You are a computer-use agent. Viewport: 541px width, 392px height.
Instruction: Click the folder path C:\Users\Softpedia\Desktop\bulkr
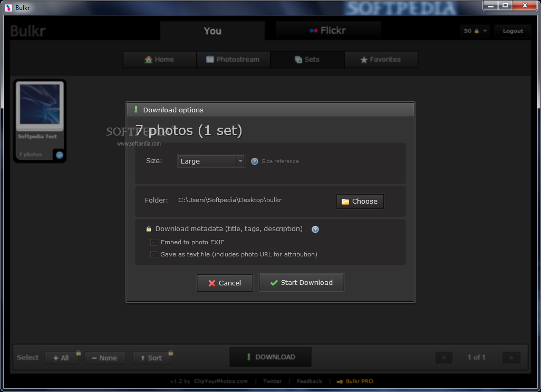(230, 200)
